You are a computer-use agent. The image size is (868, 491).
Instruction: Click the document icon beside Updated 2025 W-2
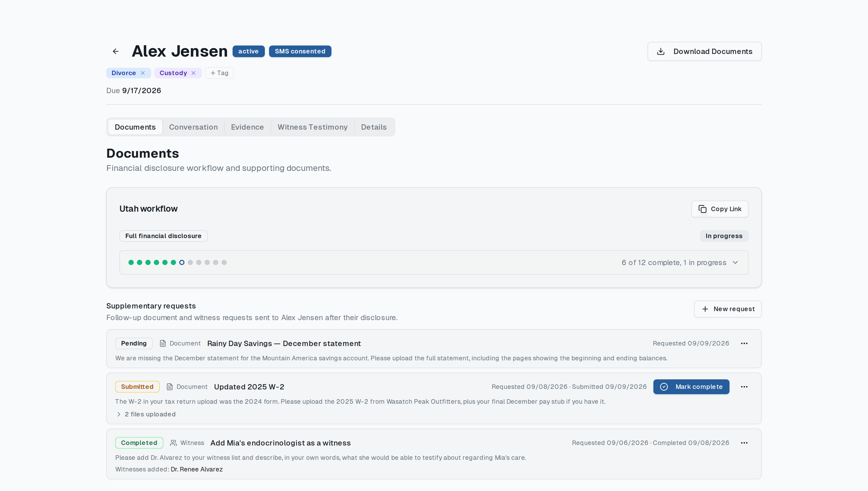[x=170, y=387]
